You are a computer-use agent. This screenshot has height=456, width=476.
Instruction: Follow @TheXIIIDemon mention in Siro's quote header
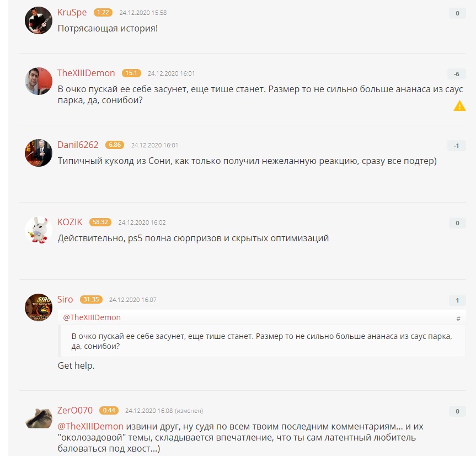coord(92,317)
